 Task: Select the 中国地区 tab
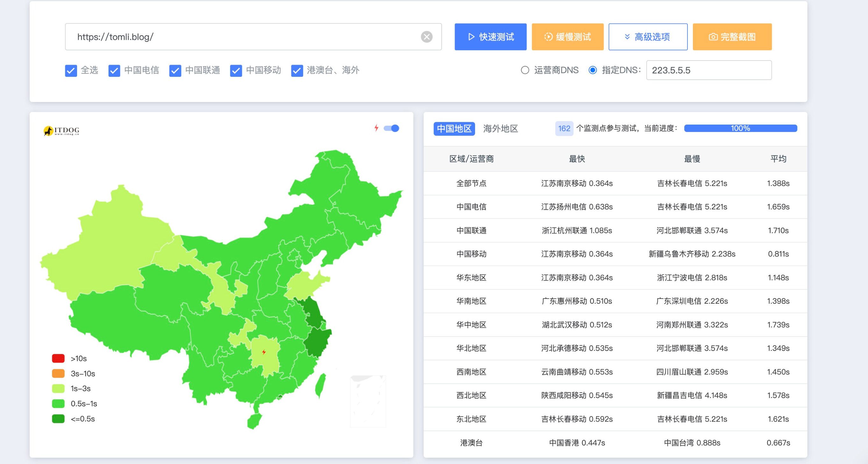point(454,128)
